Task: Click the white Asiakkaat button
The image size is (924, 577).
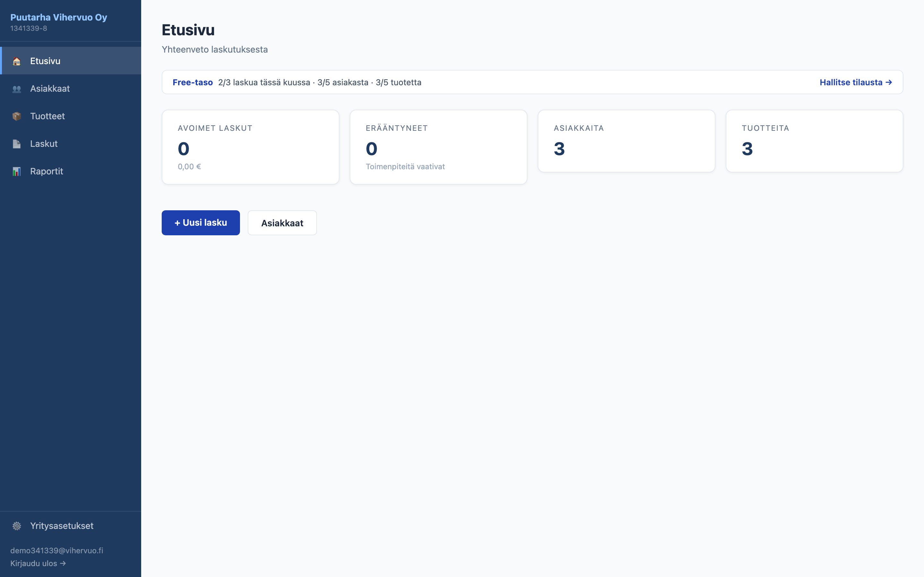Action: (282, 223)
